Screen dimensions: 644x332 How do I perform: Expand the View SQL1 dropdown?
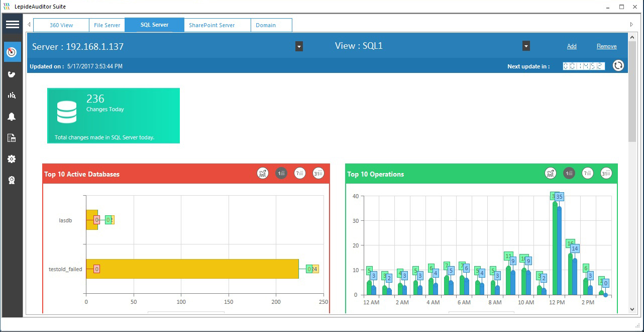526,46
